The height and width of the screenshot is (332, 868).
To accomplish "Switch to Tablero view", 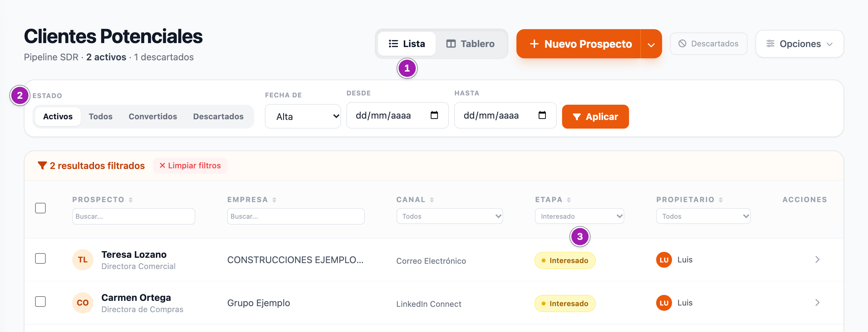I will [x=470, y=44].
